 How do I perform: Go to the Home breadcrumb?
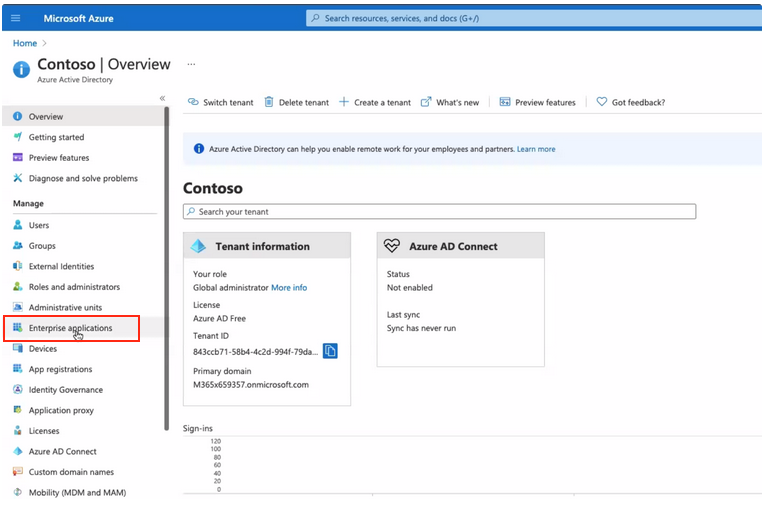25,43
